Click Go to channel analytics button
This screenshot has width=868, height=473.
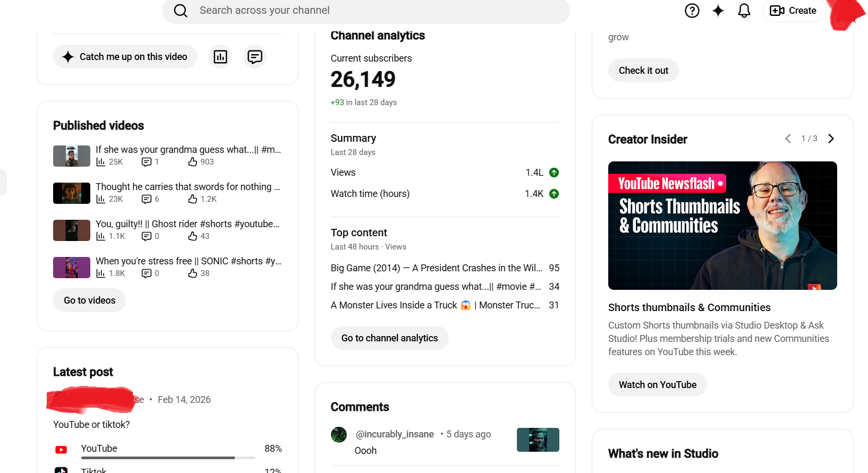[x=390, y=338]
